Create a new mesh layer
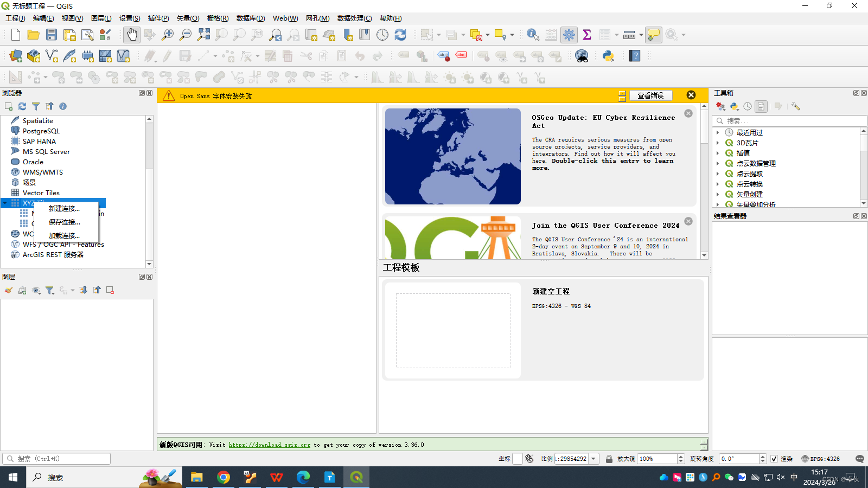The width and height of the screenshot is (868, 488). click(x=105, y=56)
